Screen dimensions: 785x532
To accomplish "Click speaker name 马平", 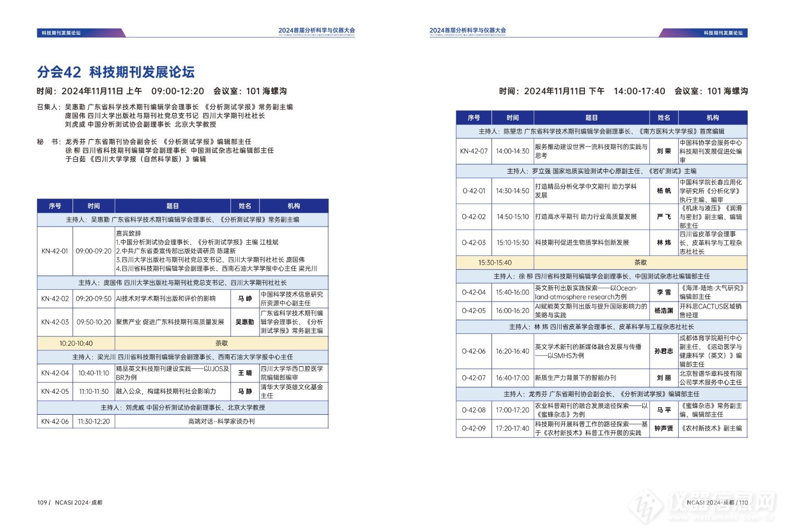I will [664, 410].
